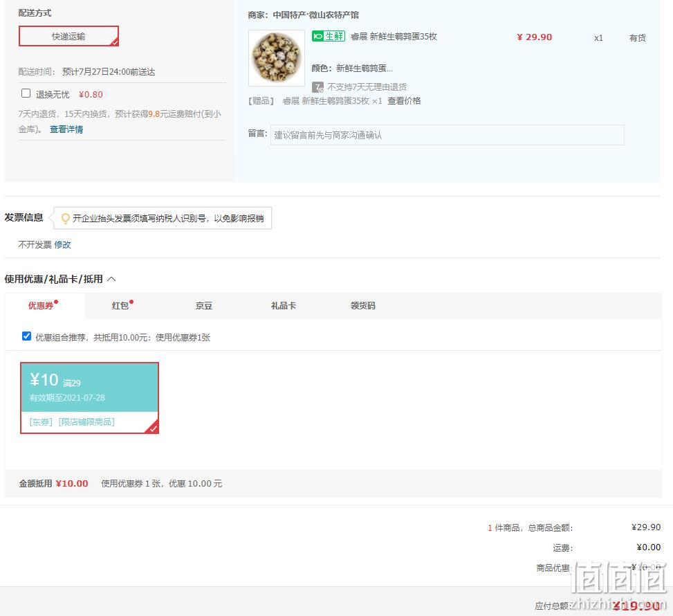Click the total goods amount ¥29.90
The height and width of the screenshot is (616, 673).
click(646, 527)
